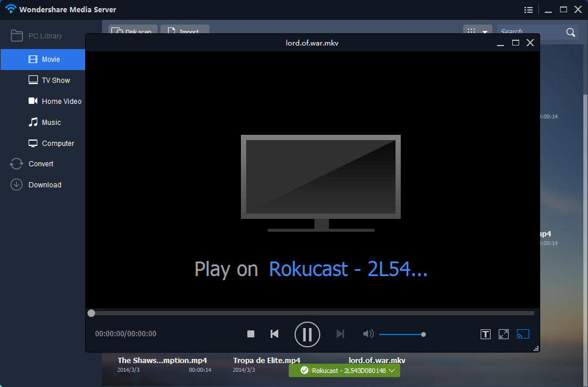Click the progress bar handle
The width and height of the screenshot is (588, 387).
(x=91, y=313)
